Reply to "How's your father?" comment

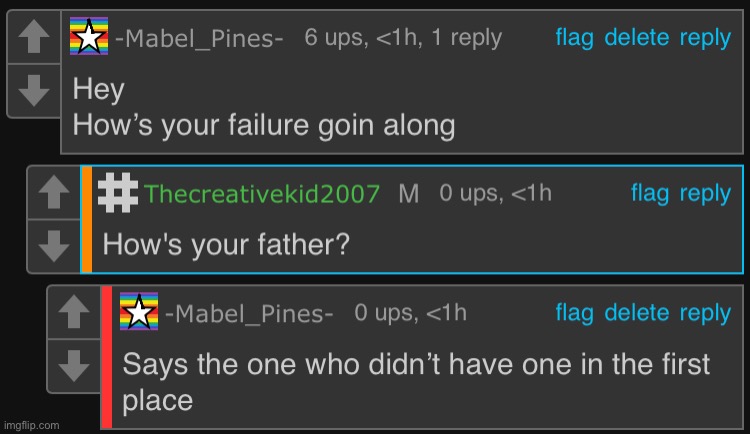coord(705,193)
